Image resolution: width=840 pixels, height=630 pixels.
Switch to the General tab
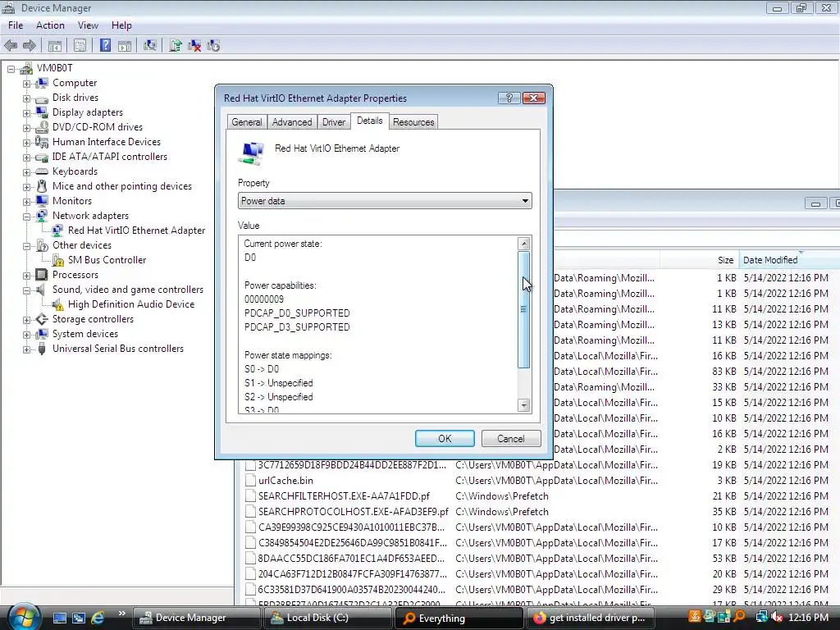[x=246, y=122]
